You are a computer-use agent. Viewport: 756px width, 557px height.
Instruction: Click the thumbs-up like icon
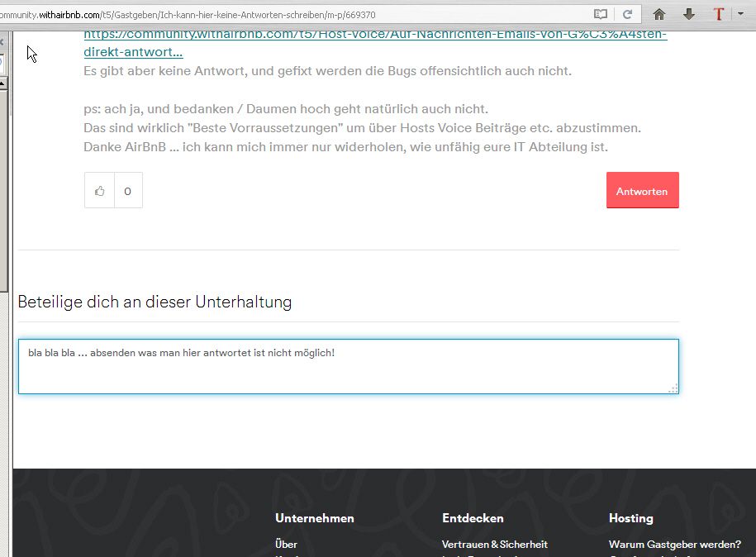100,191
